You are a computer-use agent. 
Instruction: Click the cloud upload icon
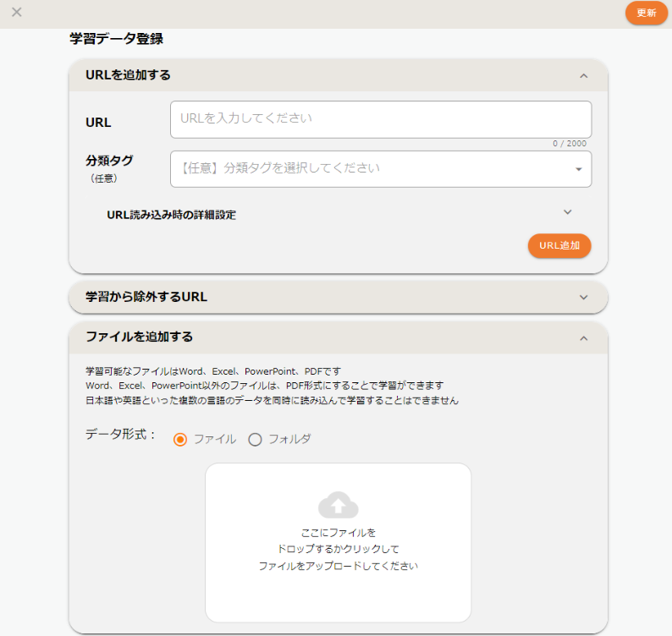point(338,505)
